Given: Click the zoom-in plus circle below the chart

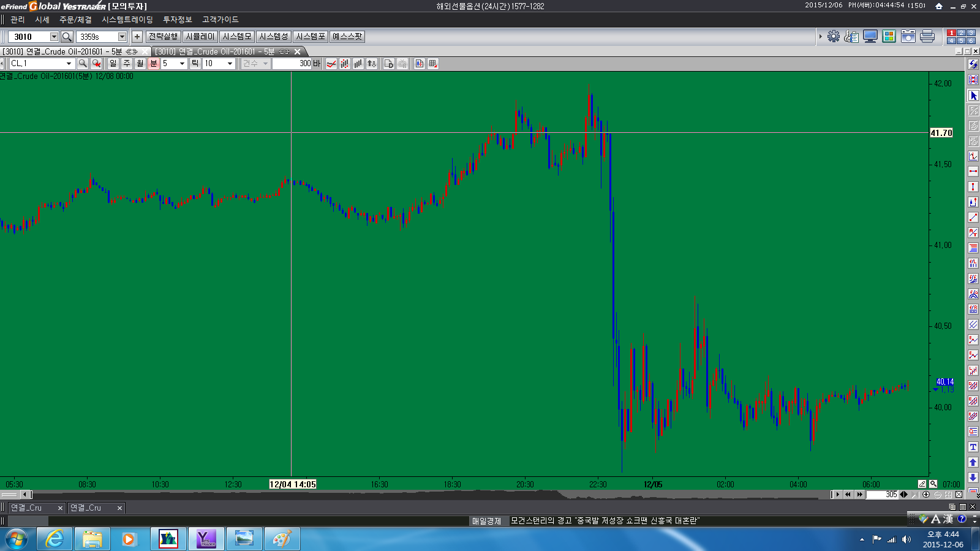Looking at the screenshot, I should click(926, 495).
